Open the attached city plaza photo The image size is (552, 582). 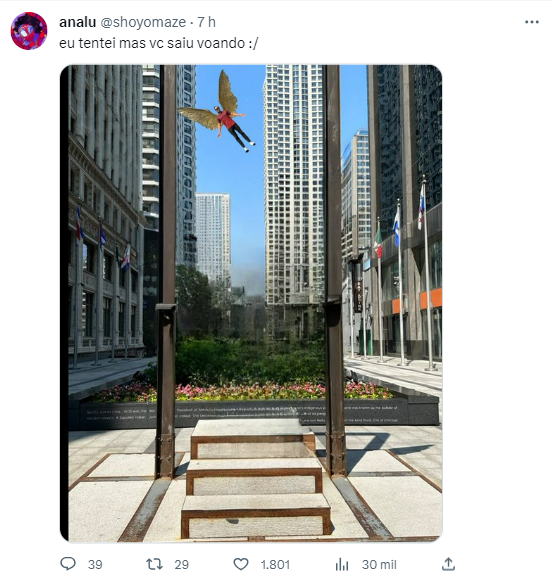[x=251, y=303]
